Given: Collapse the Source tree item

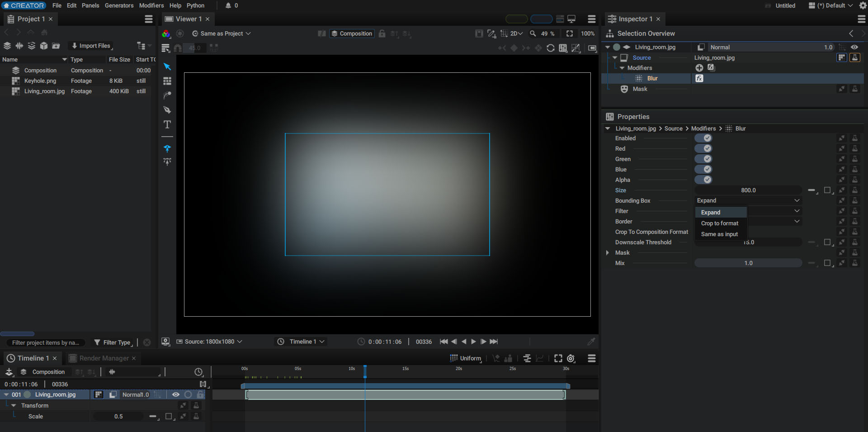Looking at the screenshot, I should [x=615, y=57].
